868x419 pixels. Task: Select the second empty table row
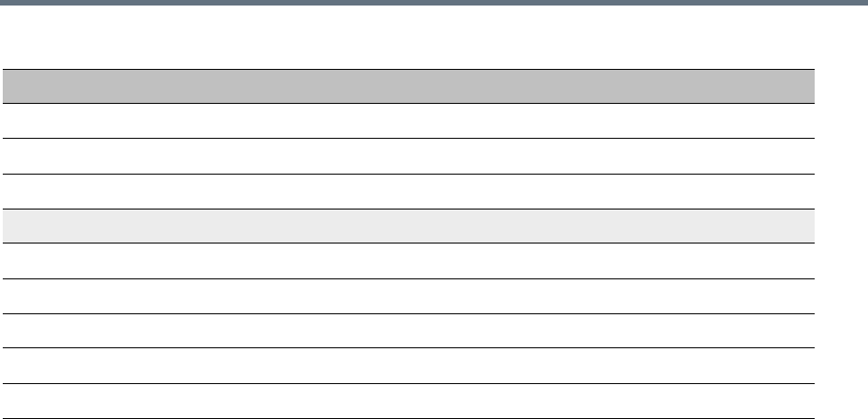tap(407, 156)
